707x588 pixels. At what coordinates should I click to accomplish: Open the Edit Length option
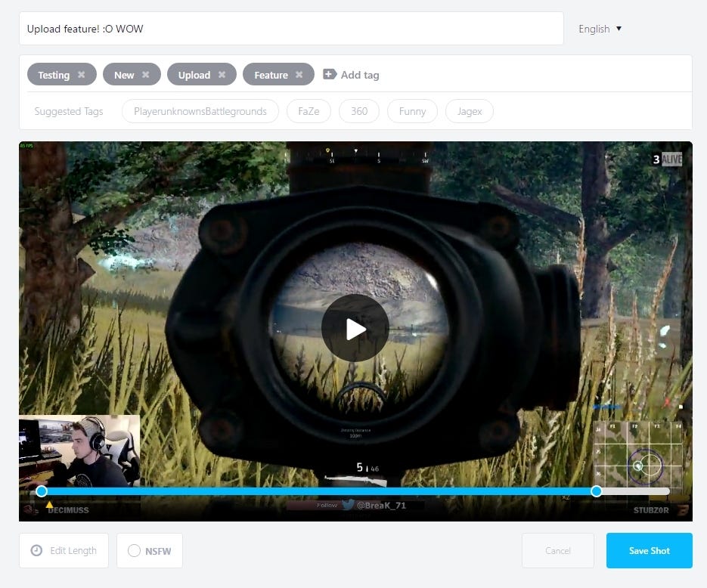point(64,551)
